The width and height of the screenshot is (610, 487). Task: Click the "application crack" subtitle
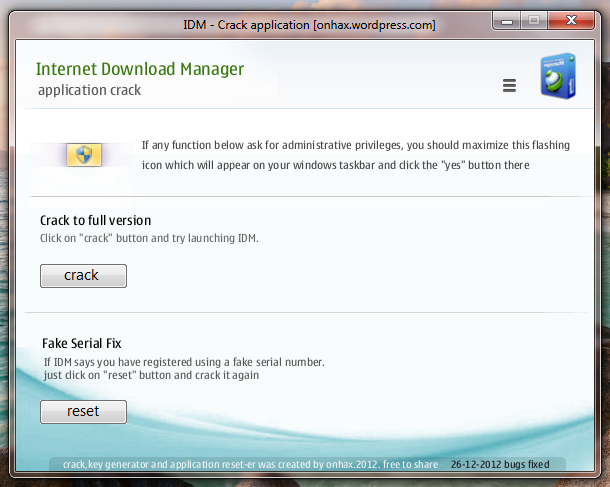[x=89, y=90]
